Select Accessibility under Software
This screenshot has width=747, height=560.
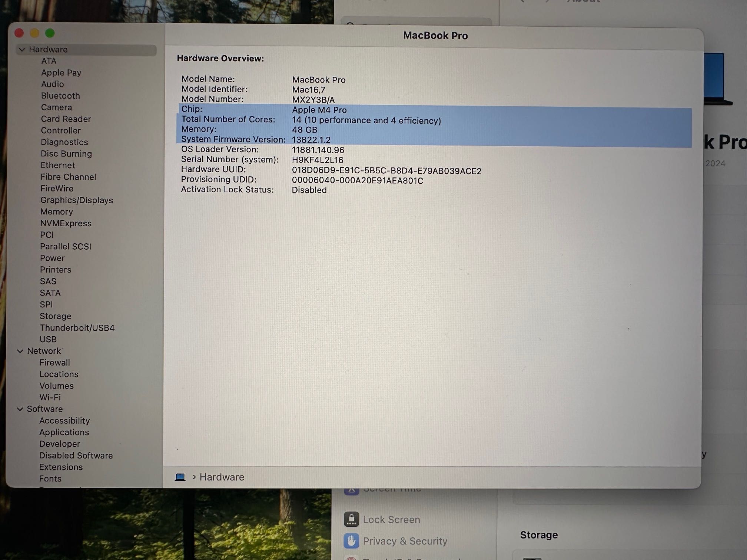pyautogui.click(x=64, y=421)
